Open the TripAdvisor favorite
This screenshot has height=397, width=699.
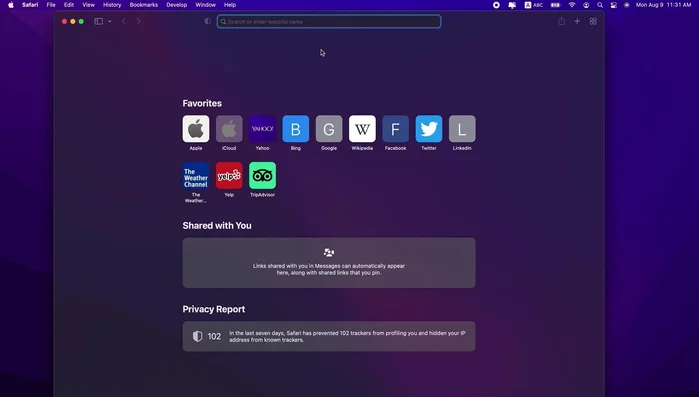click(262, 176)
